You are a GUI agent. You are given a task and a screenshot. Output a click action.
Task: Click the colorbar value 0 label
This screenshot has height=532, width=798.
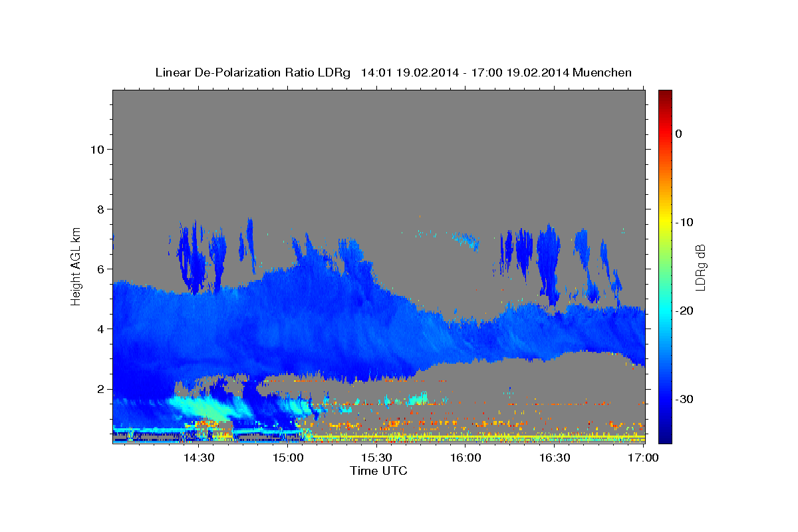pos(679,134)
